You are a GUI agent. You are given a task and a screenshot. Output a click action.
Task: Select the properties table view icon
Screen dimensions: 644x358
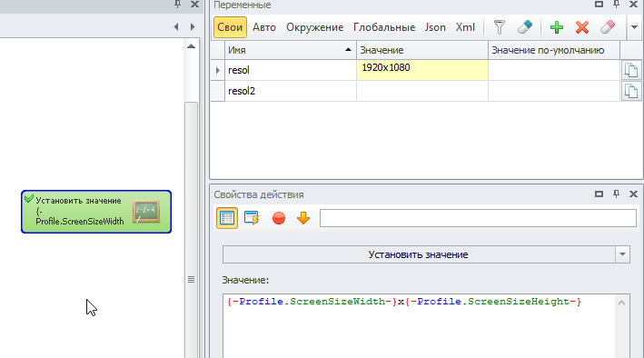[x=227, y=218]
